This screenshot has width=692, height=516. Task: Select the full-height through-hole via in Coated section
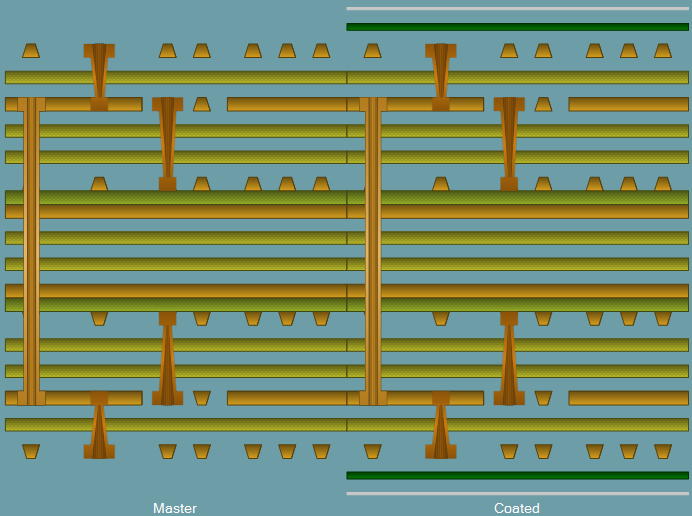(373, 251)
